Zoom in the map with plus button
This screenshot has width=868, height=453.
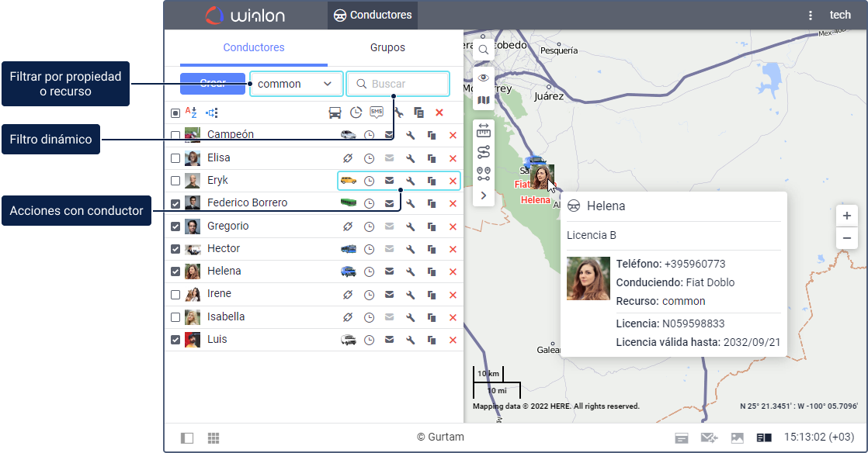coord(846,216)
